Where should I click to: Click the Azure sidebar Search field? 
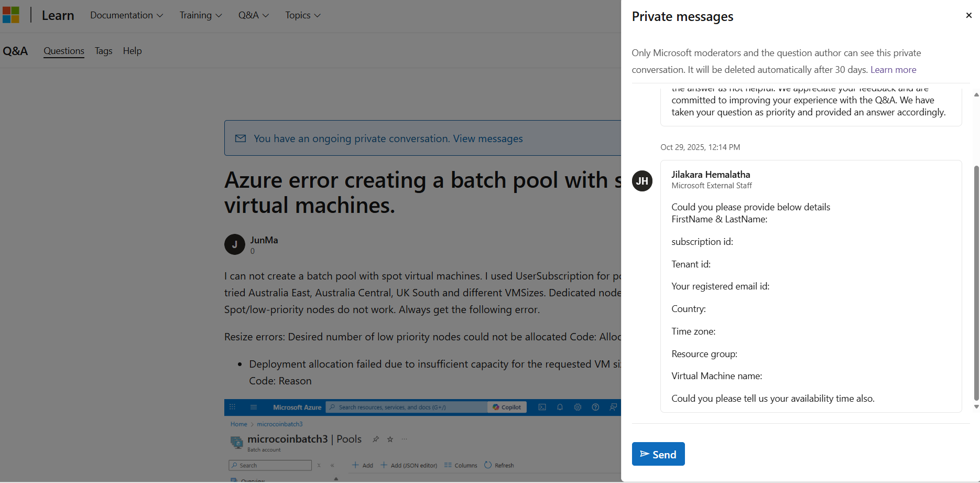(270, 465)
